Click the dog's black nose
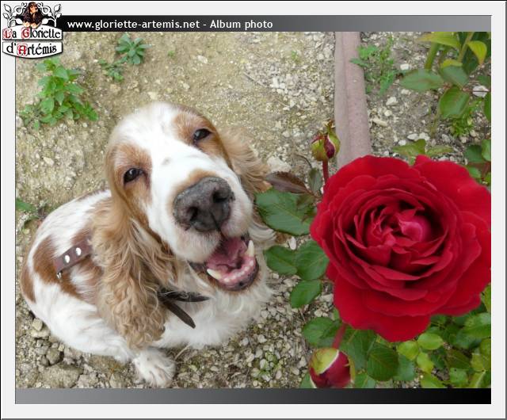 point(204,204)
